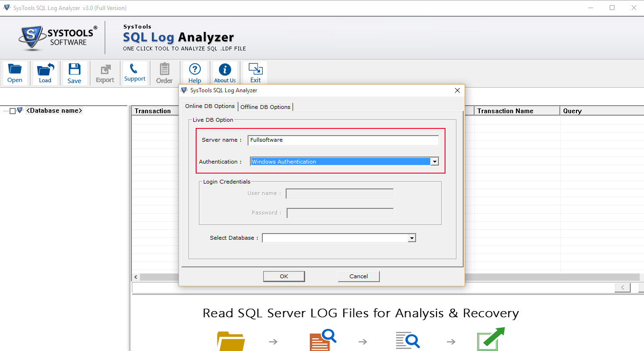Select the Load toolbar icon

(45, 73)
